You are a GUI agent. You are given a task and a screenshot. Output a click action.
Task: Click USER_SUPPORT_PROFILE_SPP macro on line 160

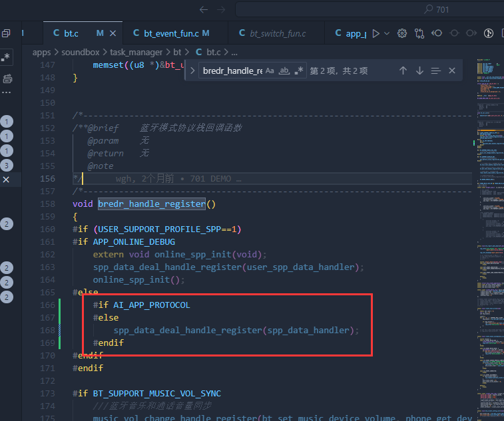point(159,229)
